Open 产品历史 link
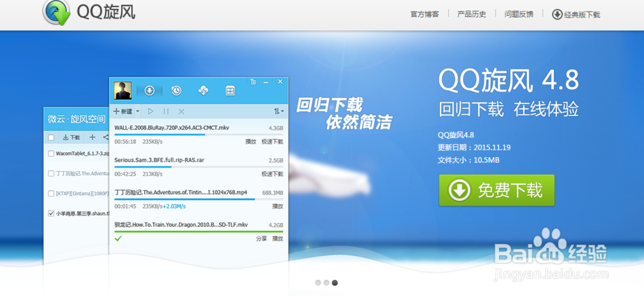Screen dimensions: 644x296 471,14
